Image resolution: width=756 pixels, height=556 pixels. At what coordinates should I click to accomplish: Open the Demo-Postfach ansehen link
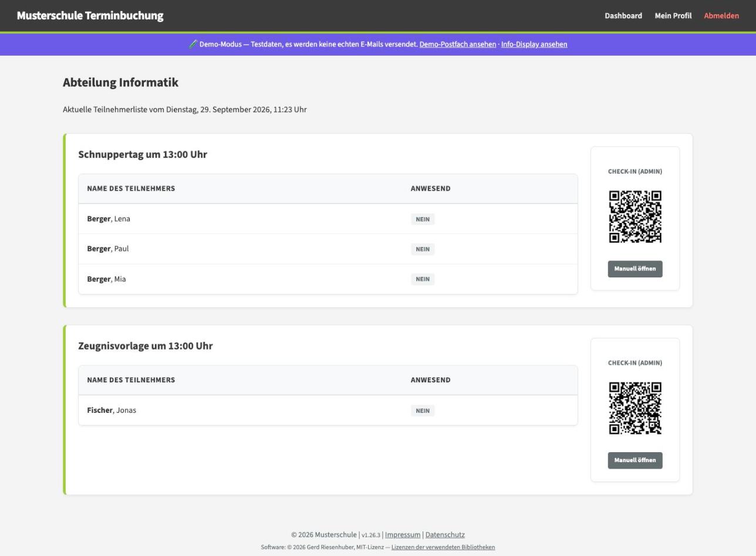point(457,44)
